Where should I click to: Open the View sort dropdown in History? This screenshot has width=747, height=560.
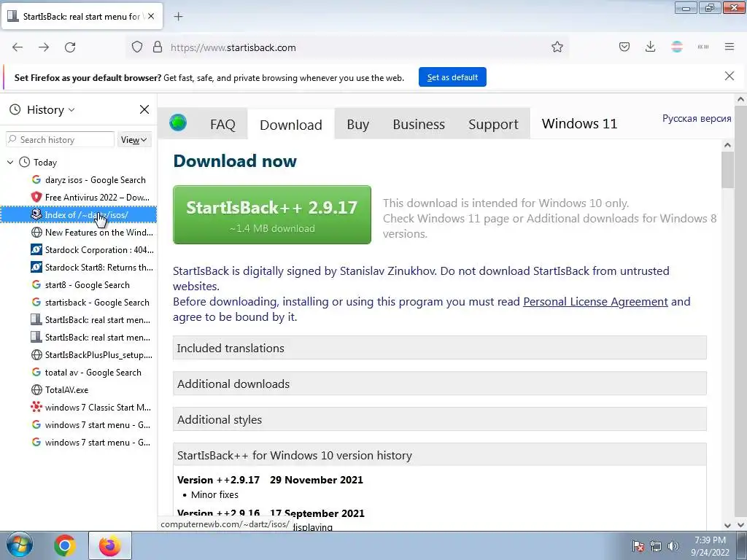click(134, 139)
